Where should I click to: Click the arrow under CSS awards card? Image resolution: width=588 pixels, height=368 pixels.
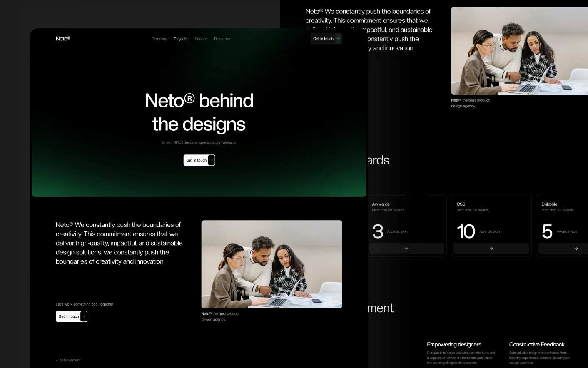(491, 249)
